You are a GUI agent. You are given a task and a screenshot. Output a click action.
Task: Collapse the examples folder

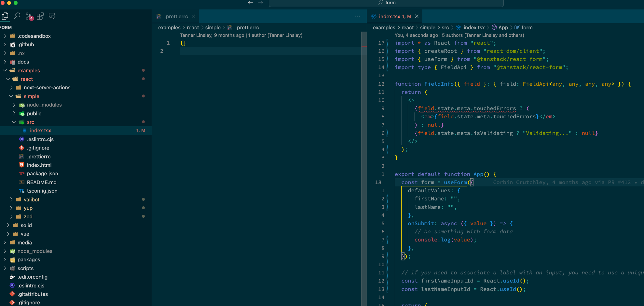coord(5,70)
